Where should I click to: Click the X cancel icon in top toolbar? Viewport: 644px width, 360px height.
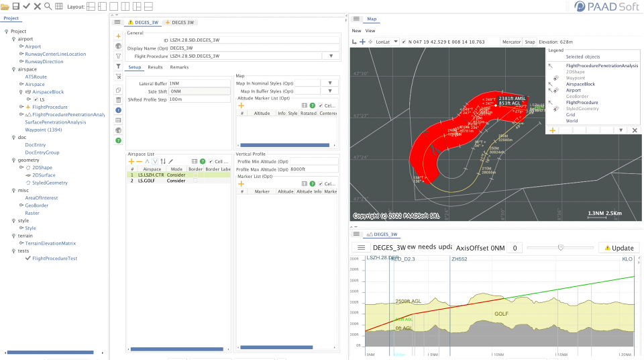[37, 6]
